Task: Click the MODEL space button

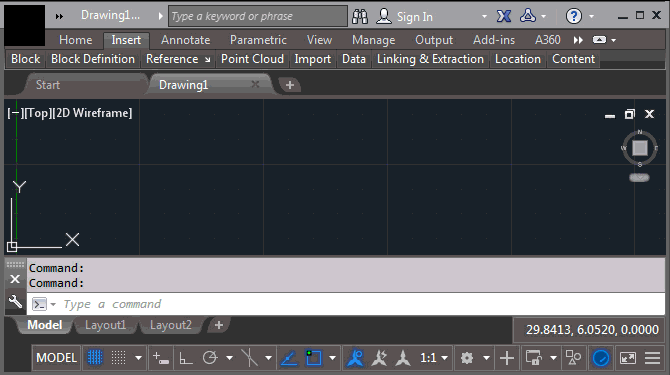Action: click(56, 357)
